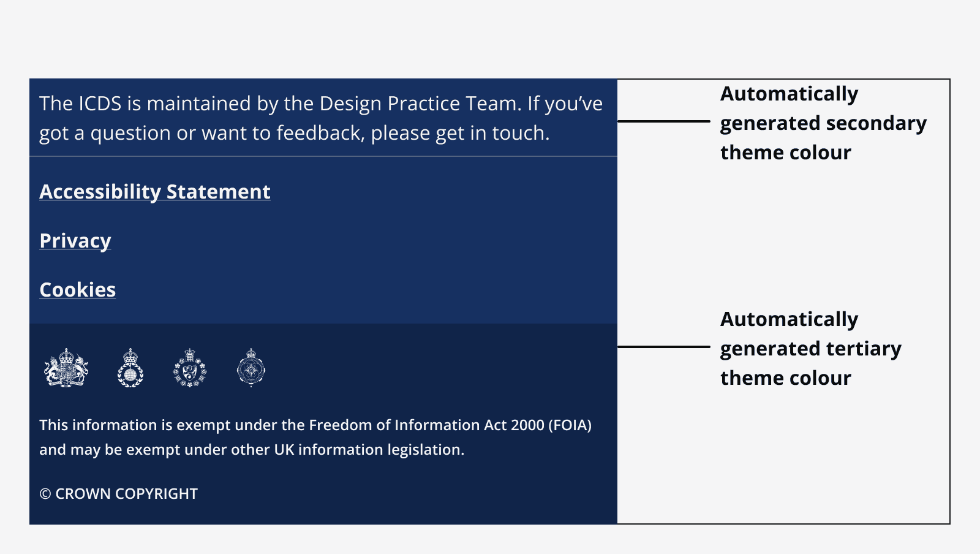Viewport: 980px width, 554px height.
Task: Open the Accessibility Statement link
Action: pyautogui.click(x=154, y=192)
